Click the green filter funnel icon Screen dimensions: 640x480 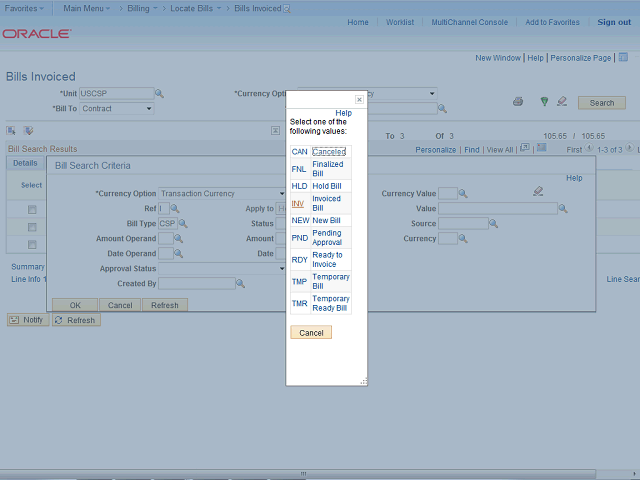click(x=544, y=102)
